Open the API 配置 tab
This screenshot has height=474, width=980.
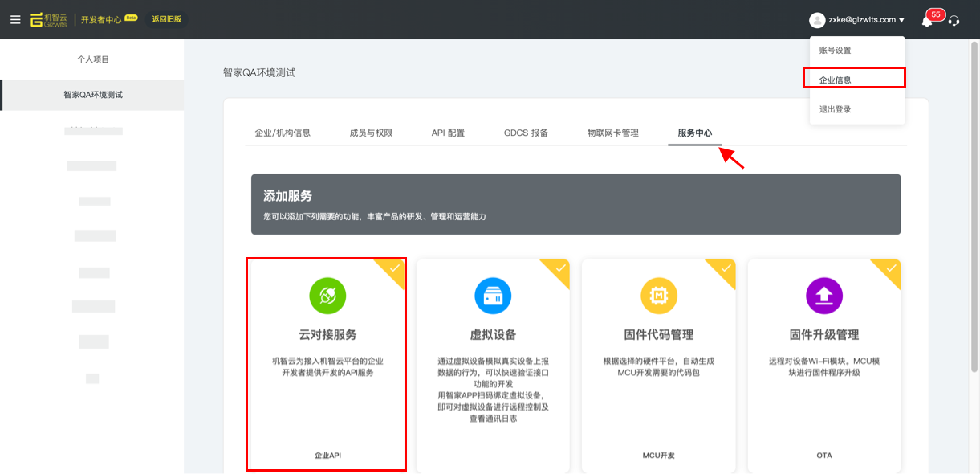click(x=448, y=133)
